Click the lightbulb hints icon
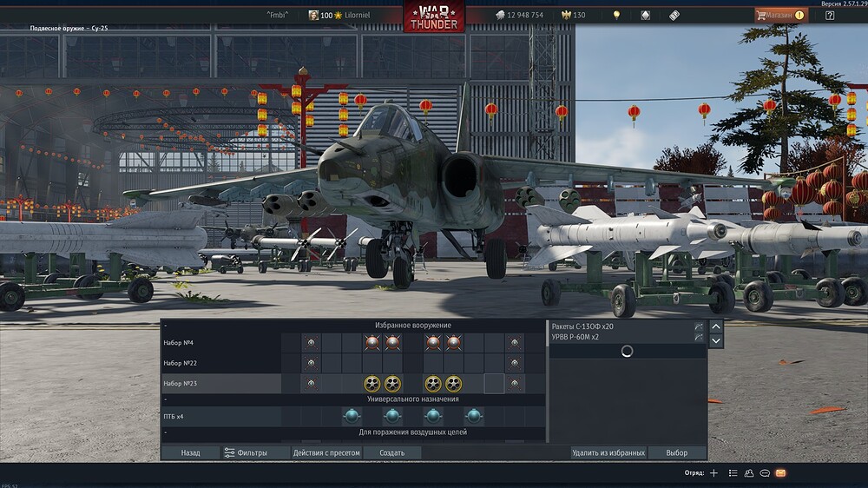The height and width of the screenshot is (488, 868). click(616, 16)
